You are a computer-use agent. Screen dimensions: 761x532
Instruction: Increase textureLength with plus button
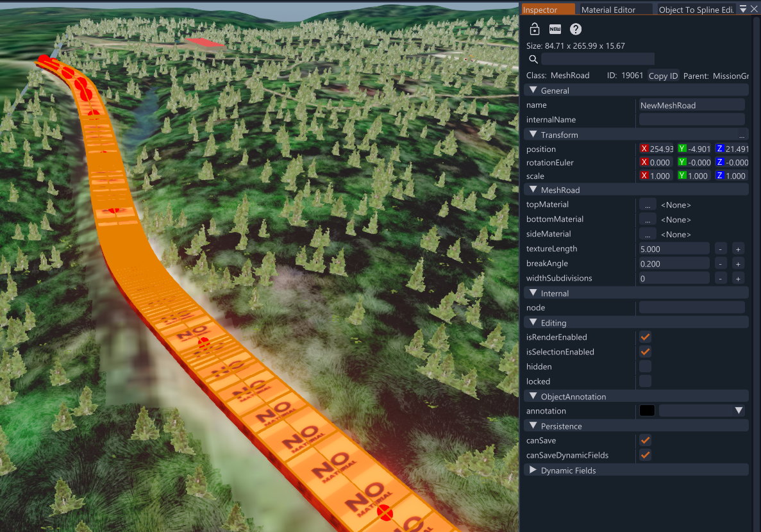[x=738, y=249]
